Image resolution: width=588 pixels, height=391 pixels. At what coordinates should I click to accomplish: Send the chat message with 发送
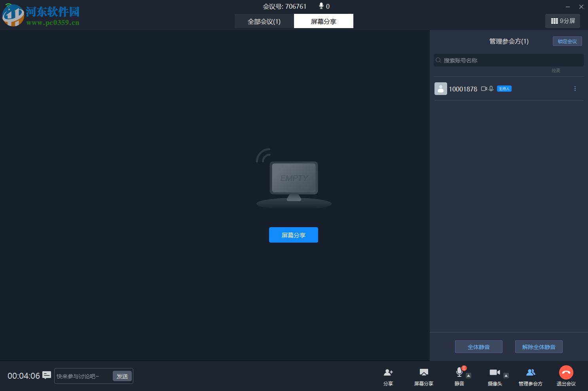(x=122, y=376)
